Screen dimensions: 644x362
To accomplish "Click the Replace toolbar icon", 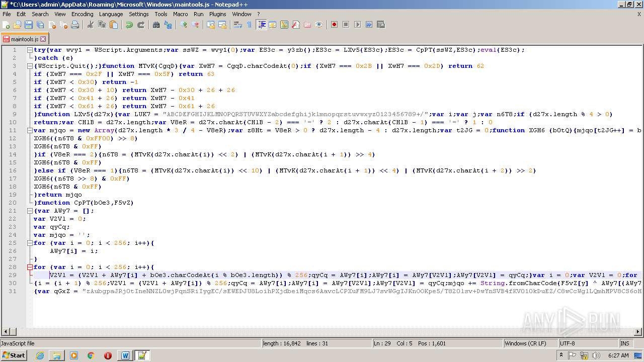I will point(168,25).
